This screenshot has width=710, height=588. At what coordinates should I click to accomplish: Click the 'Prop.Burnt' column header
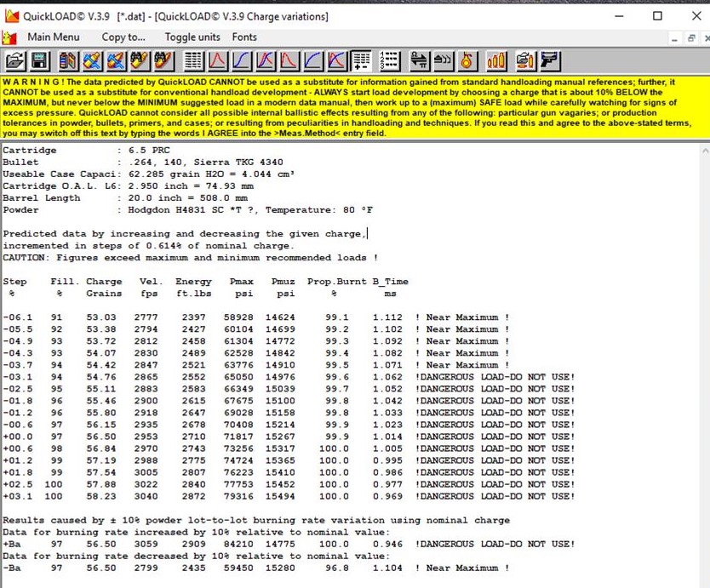click(x=337, y=282)
